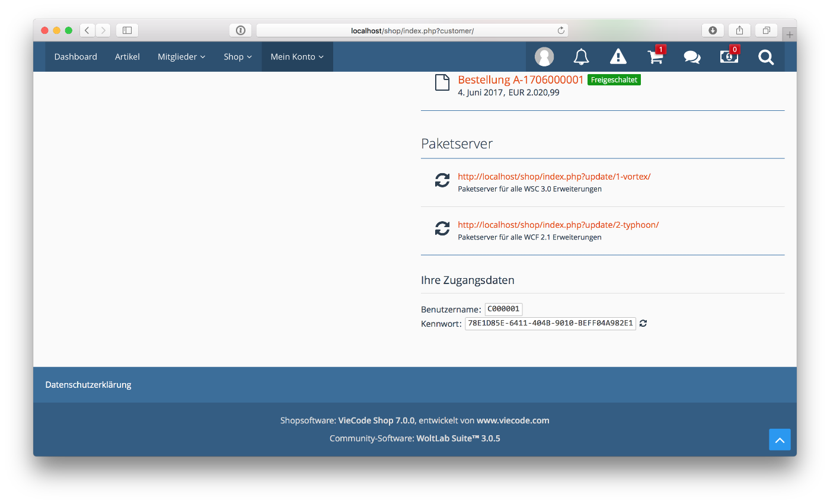Viewport: 830px width, 504px height.
Task: Expand the Mein Konto dropdown menu
Action: 297,57
